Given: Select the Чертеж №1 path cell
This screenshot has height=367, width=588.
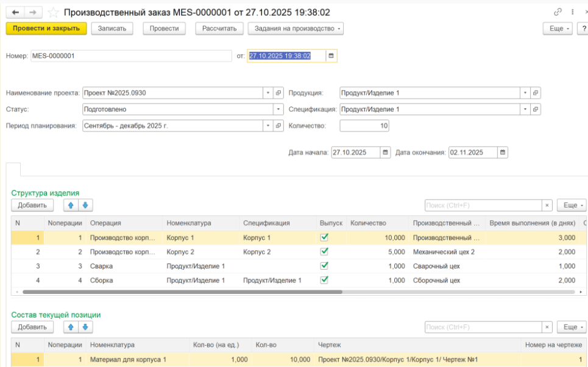Looking at the screenshot, I should pyautogui.click(x=417, y=360).
